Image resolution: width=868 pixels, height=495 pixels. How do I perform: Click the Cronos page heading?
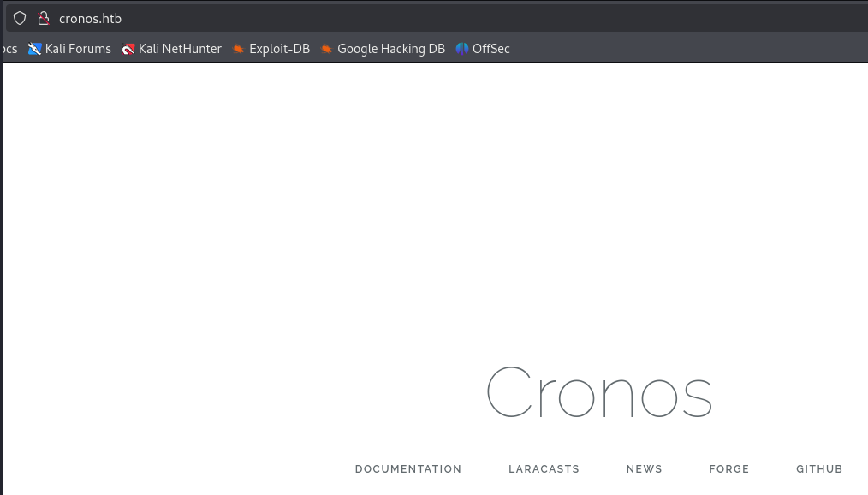coord(598,392)
